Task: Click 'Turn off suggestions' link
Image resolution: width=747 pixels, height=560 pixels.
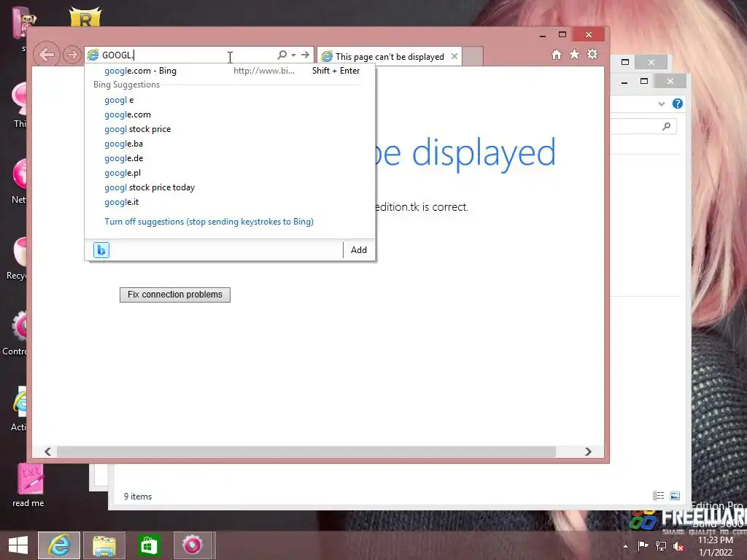Action: (209, 222)
